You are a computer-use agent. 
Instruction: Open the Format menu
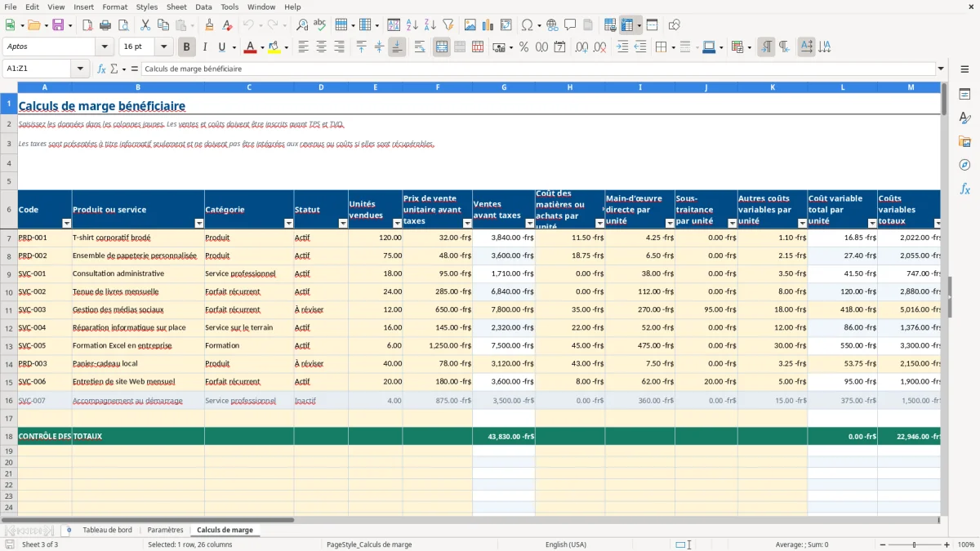point(114,7)
